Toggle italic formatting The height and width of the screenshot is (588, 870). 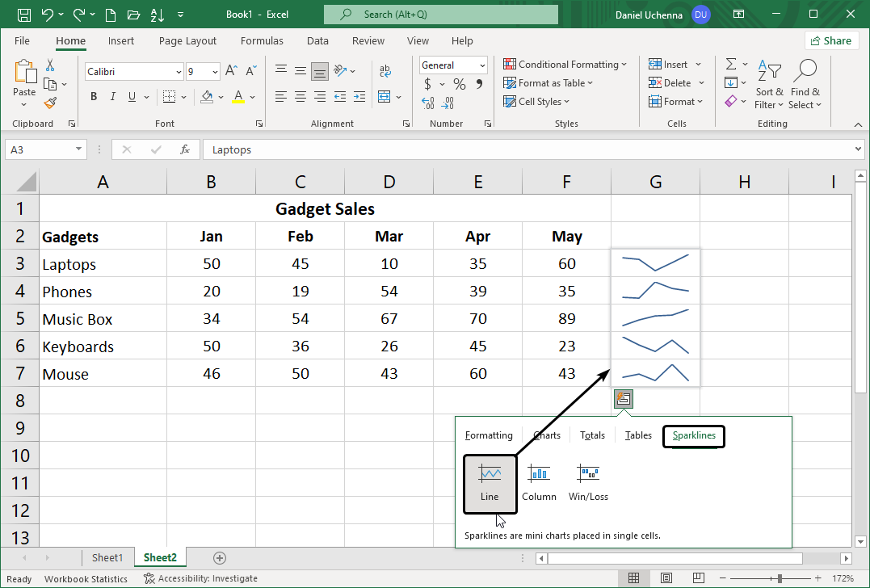point(112,96)
